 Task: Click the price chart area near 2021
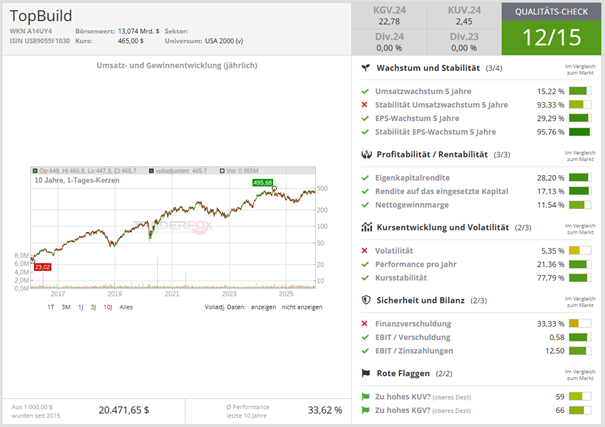click(172, 228)
